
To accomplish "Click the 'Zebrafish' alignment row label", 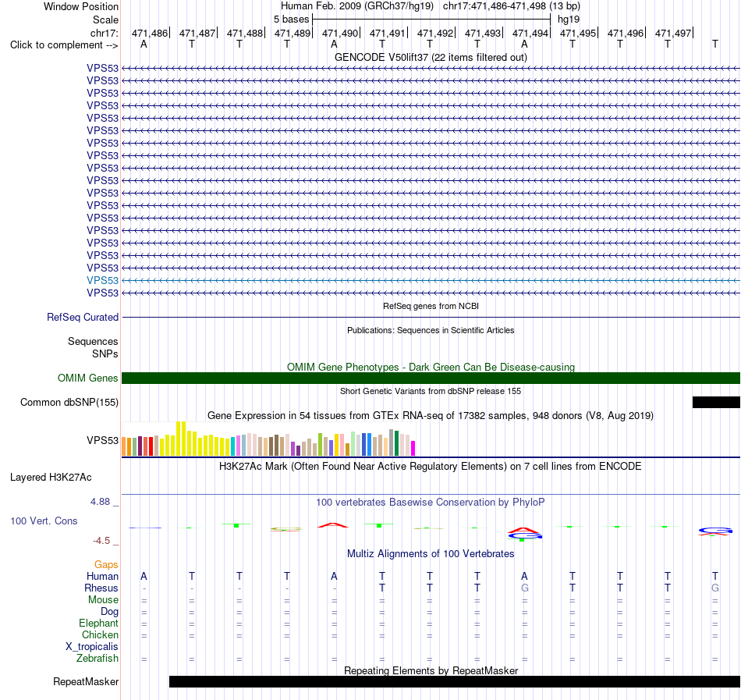I will [97, 658].
